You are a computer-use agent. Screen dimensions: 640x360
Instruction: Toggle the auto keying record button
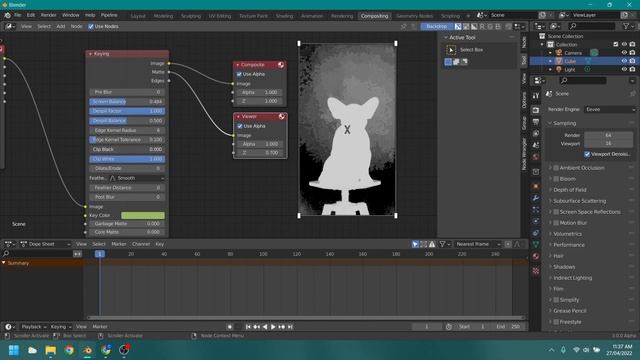click(230, 327)
